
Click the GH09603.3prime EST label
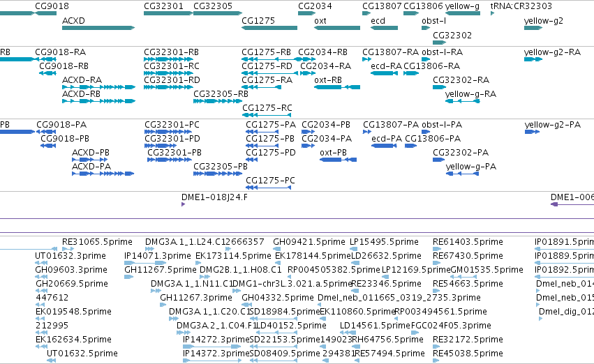71,270
